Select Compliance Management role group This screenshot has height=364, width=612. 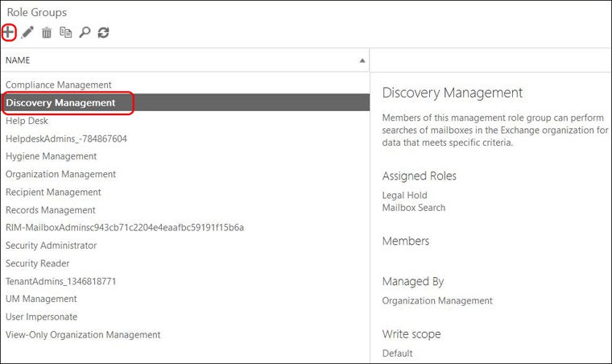(58, 85)
